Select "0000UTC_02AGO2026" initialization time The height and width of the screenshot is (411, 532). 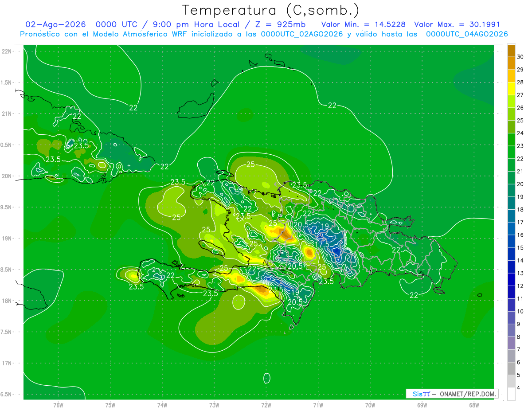point(302,34)
